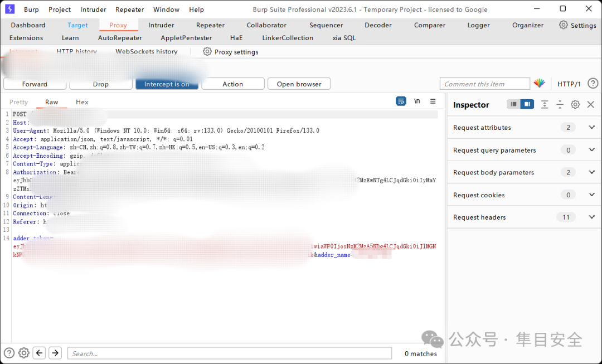Click the Inspector collapse-all sections icon
The height and width of the screenshot is (364, 602).
pos(560,104)
